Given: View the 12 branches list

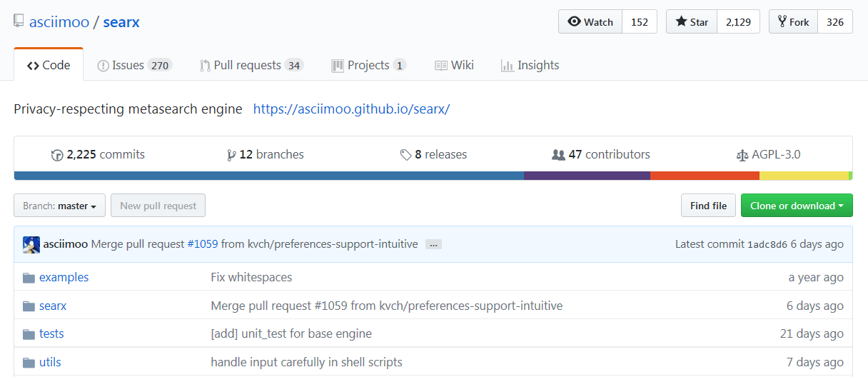Looking at the screenshot, I should [266, 154].
